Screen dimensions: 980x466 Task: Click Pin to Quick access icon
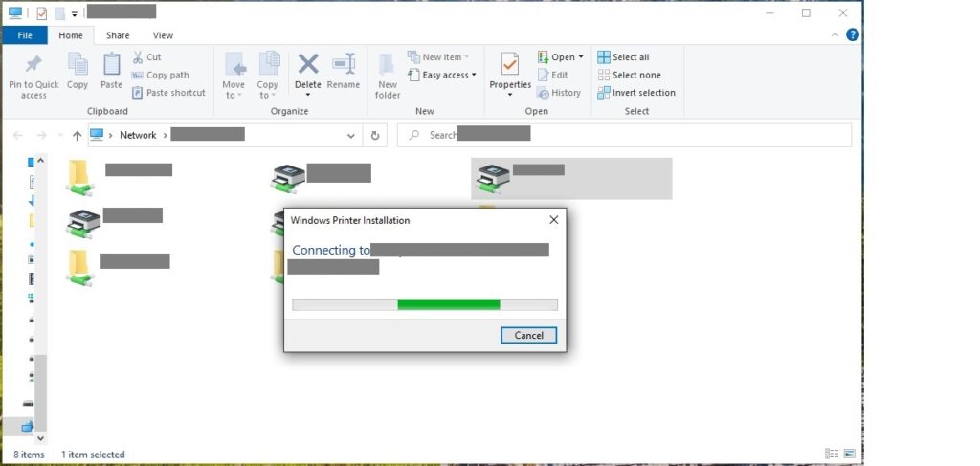[x=33, y=67]
